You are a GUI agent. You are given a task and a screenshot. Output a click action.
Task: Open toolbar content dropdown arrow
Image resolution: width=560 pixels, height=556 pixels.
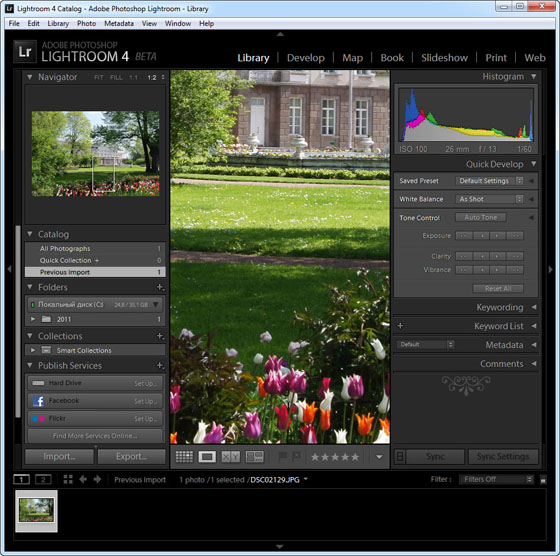379,457
